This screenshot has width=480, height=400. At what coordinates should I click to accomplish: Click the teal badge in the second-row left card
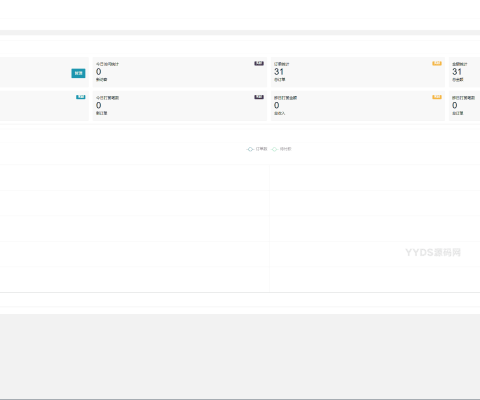(81, 97)
